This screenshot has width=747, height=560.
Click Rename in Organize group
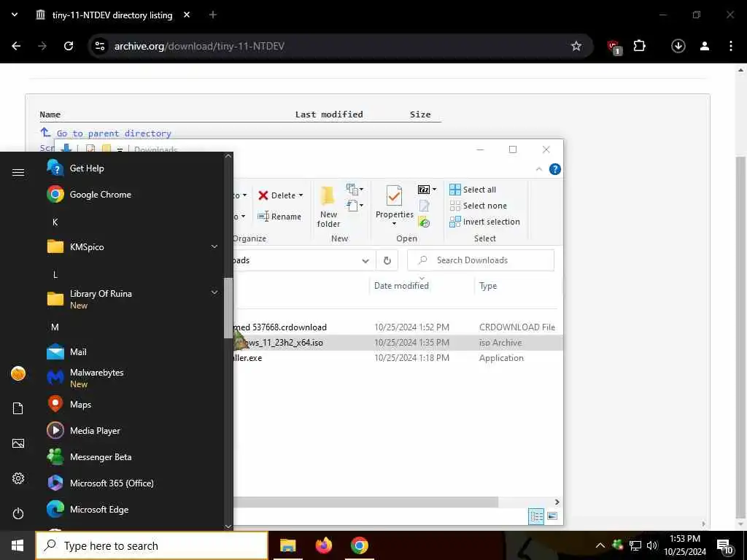click(x=279, y=216)
